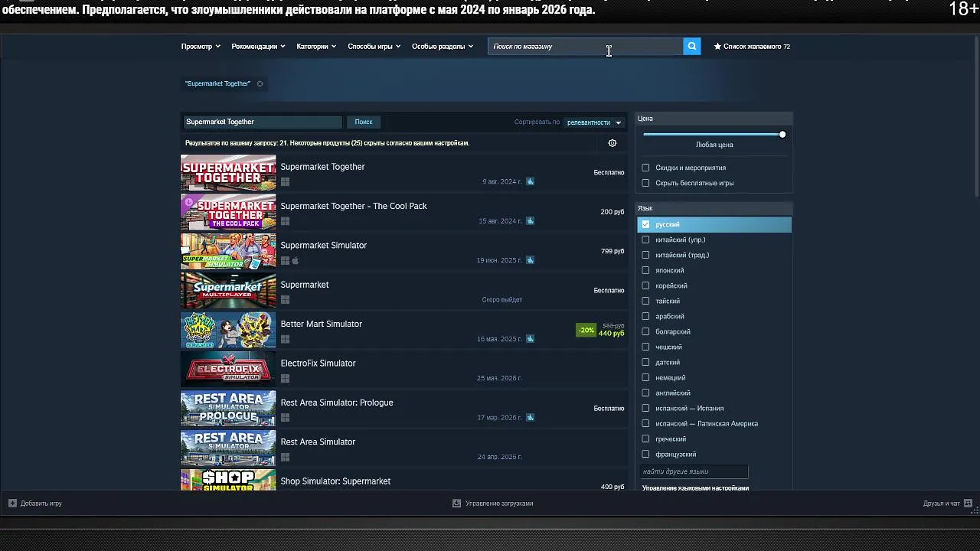This screenshot has height=551, width=980.
Task: Open Better Mart Simulator thumbnail
Action: click(228, 331)
